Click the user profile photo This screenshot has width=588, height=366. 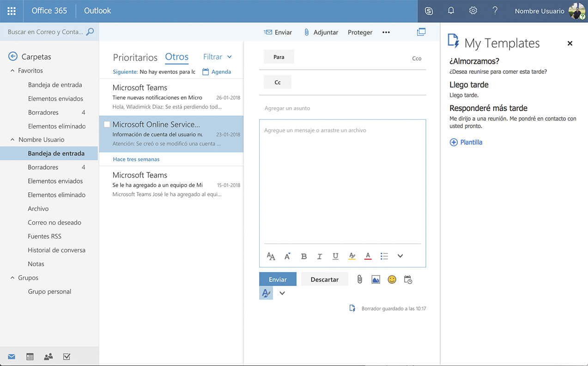pyautogui.click(x=577, y=11)
